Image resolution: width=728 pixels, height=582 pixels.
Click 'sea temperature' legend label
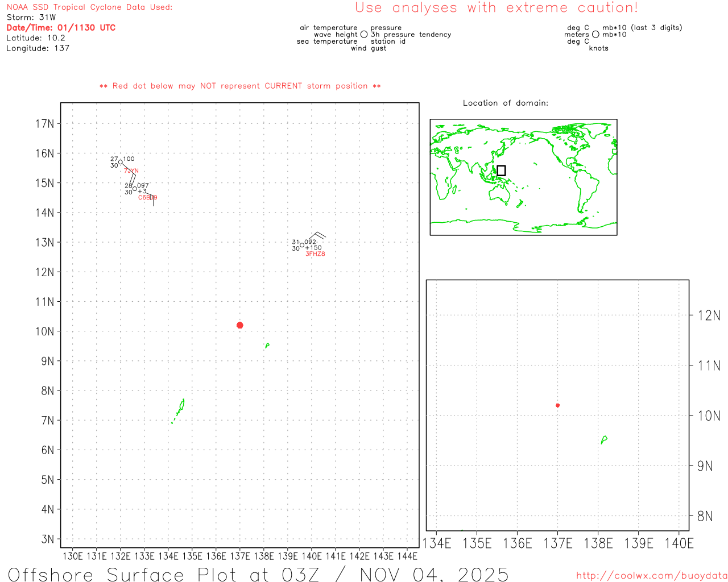click(327, 41)
